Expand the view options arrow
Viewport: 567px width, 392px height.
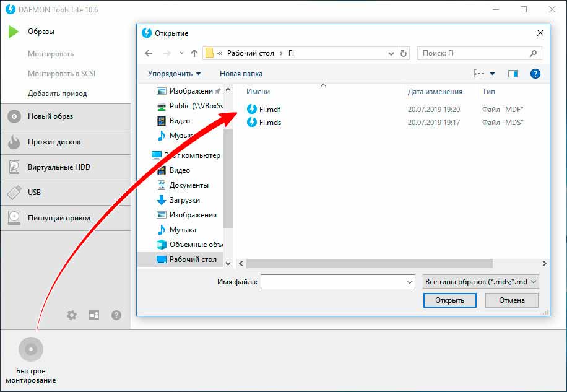point(492,74)
